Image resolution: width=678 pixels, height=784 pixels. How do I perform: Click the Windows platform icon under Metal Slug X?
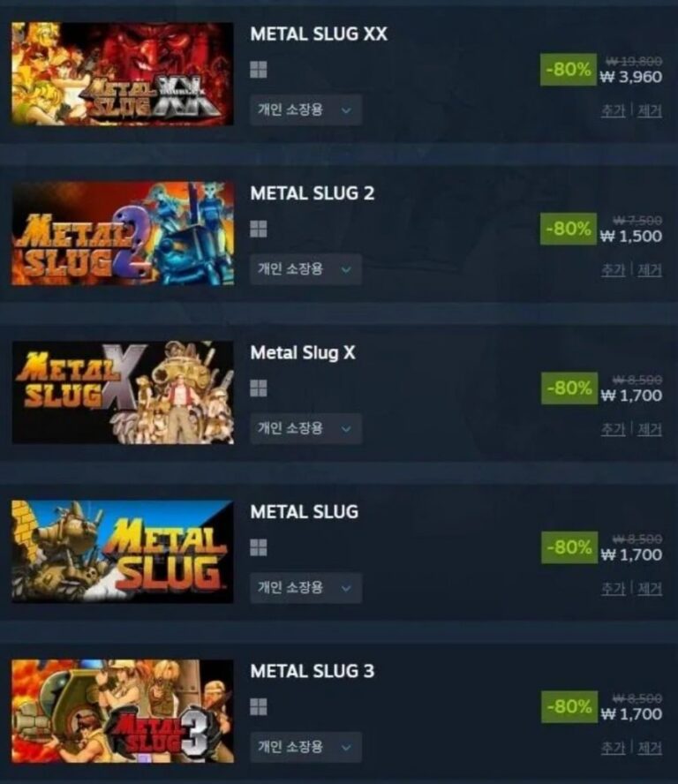coord(258,388)
